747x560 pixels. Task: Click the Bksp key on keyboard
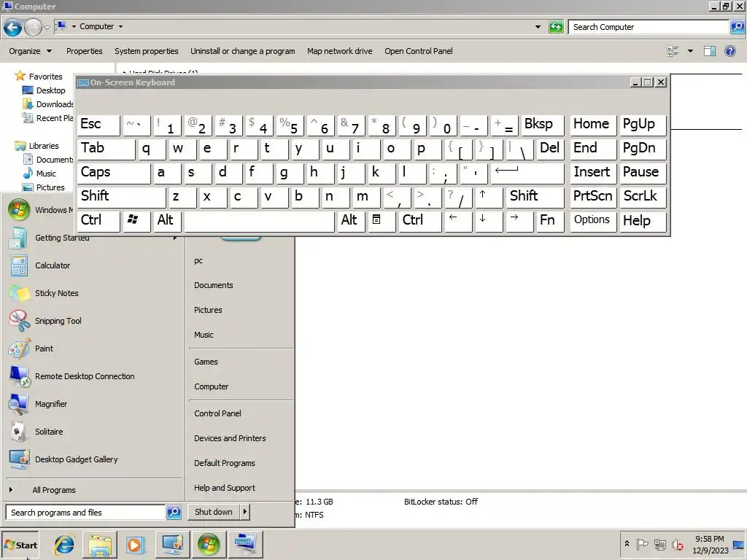542,124
